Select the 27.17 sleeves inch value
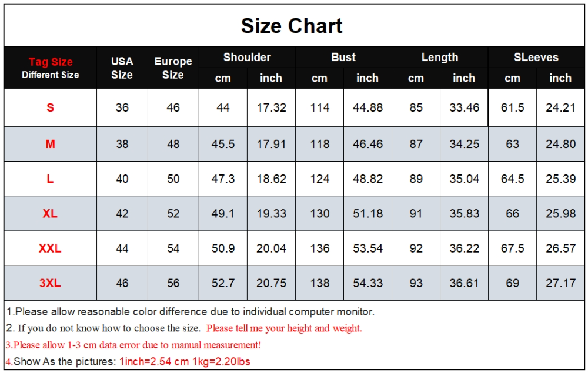This screenshot has height=373, width=588. [560, 283]
